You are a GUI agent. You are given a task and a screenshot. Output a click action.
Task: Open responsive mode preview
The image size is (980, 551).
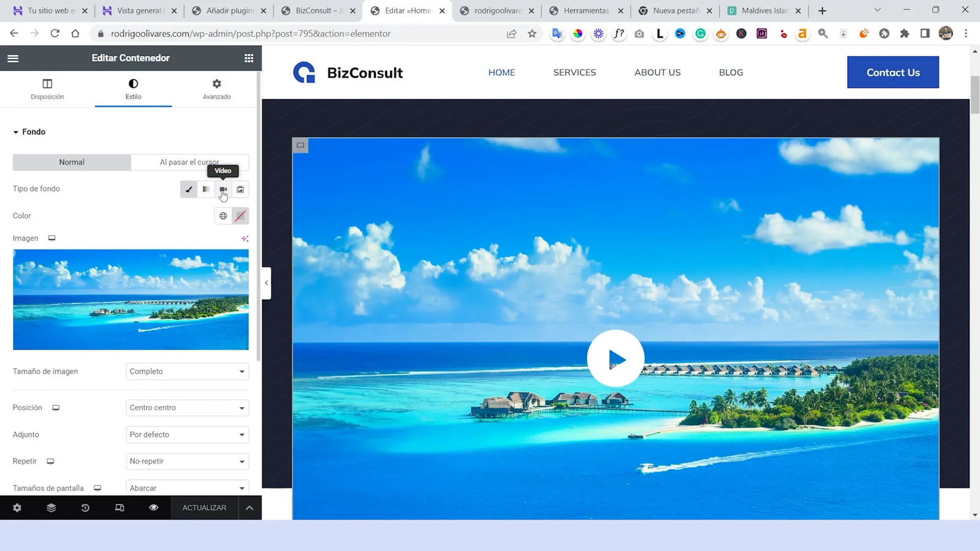point(119,508)
